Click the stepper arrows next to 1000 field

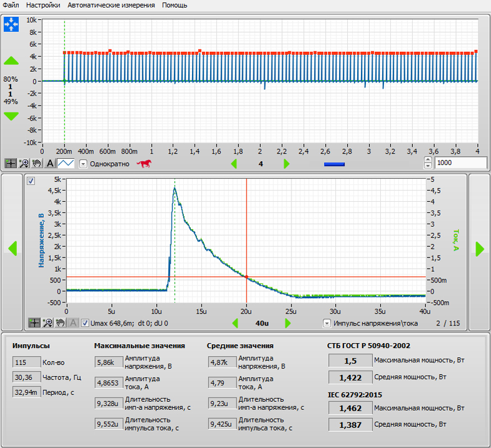click(428, 163)
